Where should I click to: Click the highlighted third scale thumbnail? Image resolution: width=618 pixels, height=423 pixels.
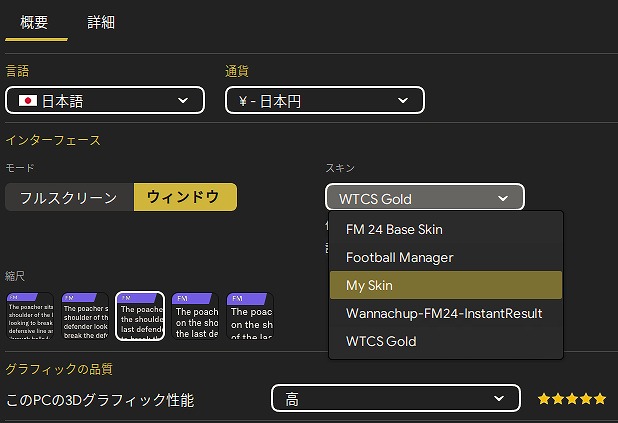coord(140,316)
